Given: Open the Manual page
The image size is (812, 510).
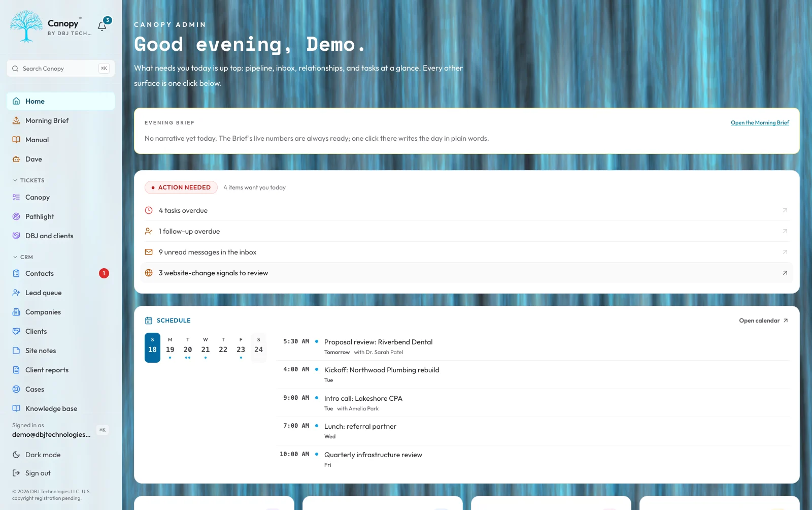Looking at the screenshot, I should (61, 140).
